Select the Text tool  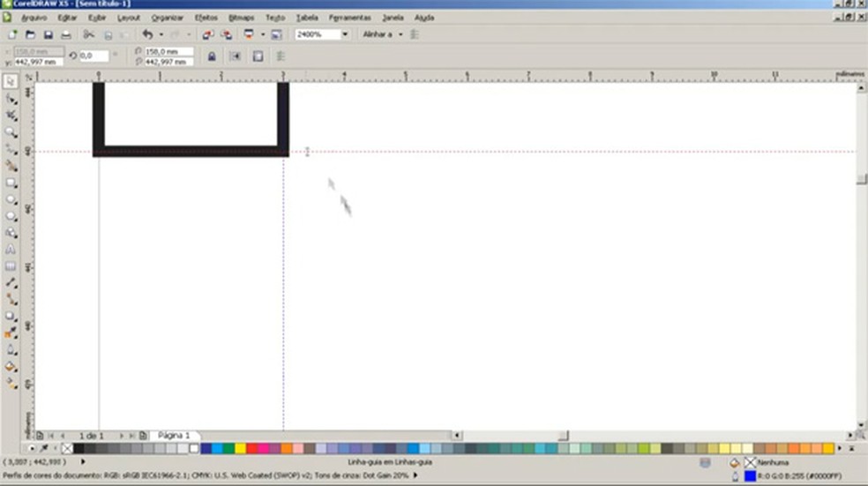11,250
